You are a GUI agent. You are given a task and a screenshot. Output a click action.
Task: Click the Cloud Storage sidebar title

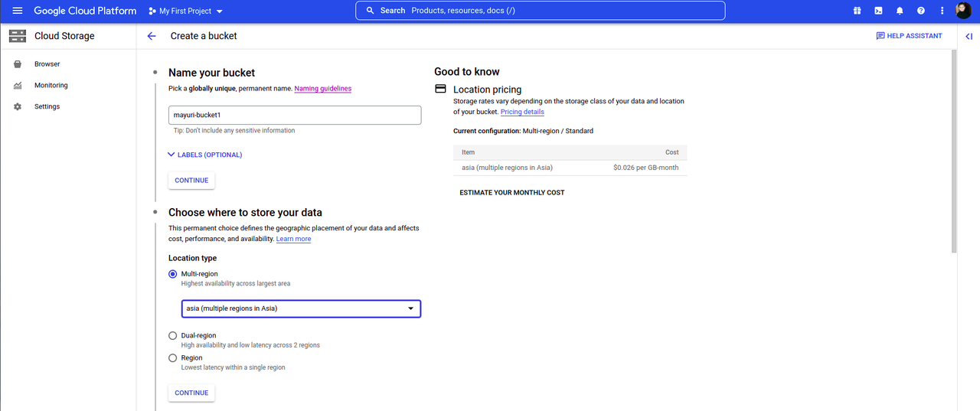[x=64, y=36]
